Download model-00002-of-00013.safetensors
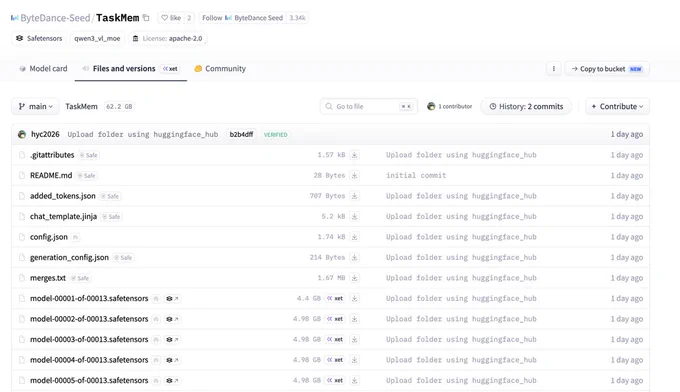The width and height of the screenshot is (680, 392). (354, 319)
